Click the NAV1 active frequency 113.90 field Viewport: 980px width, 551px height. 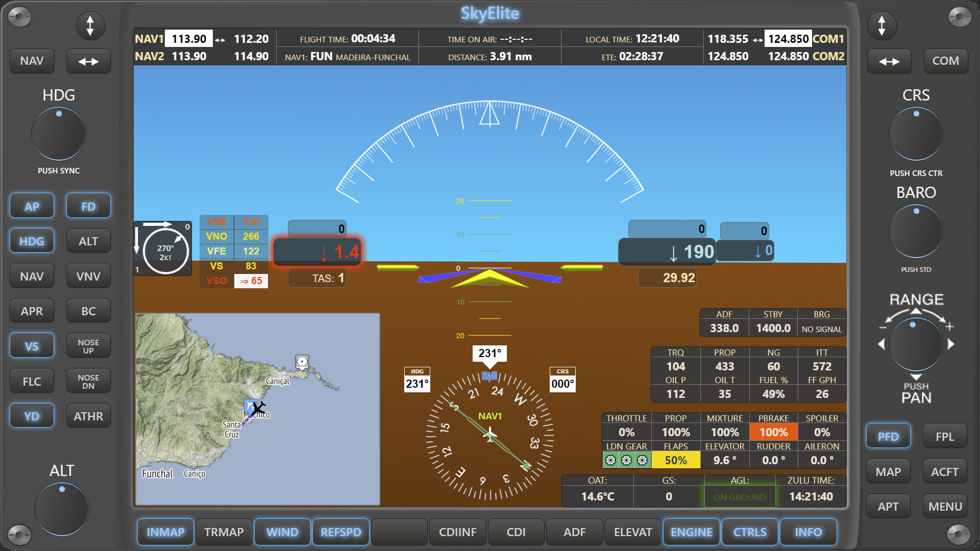(189, 39)
